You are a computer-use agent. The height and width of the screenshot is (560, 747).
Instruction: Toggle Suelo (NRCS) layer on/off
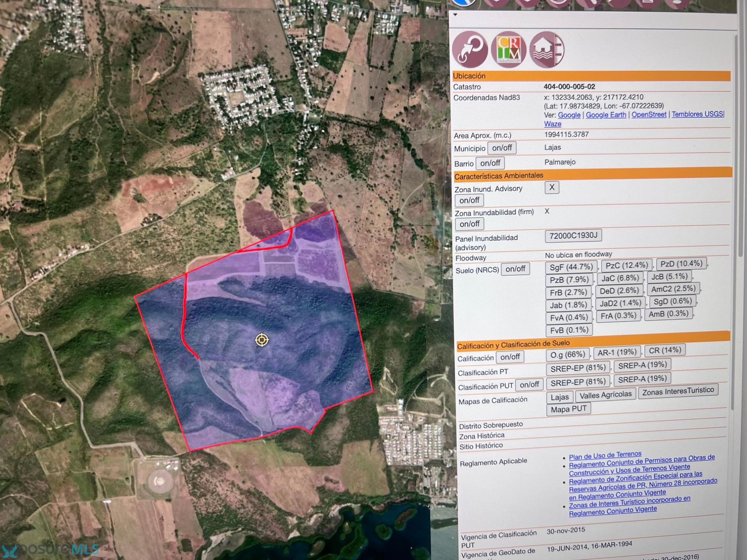pyautogui.click(x=515, y=269)
